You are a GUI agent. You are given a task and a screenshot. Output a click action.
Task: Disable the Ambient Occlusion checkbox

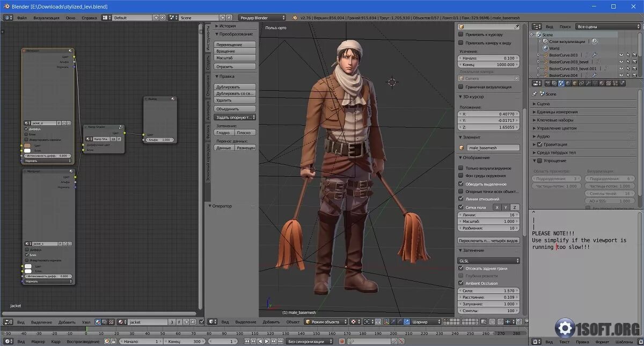[x=461, y=283]
